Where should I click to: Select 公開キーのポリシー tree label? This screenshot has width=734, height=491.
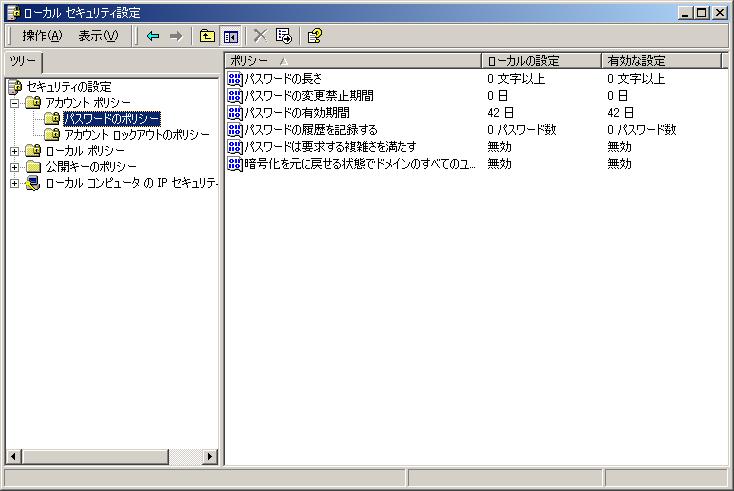tap(91, 167)
